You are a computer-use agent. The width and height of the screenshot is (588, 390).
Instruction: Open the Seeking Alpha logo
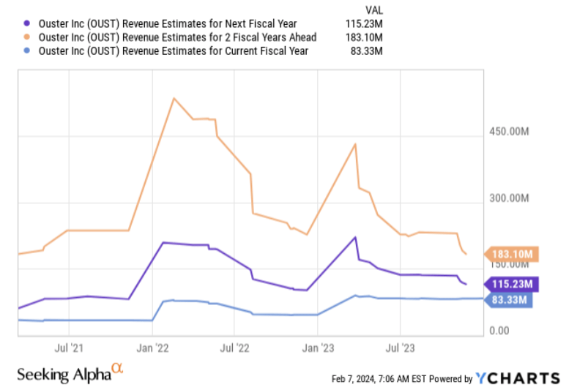[x=70, y=373]
